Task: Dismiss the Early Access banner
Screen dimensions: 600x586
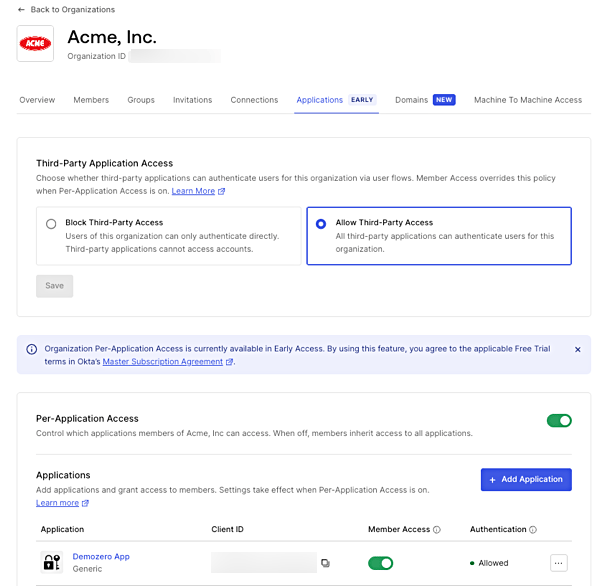Action: click(x=578, y=349)
